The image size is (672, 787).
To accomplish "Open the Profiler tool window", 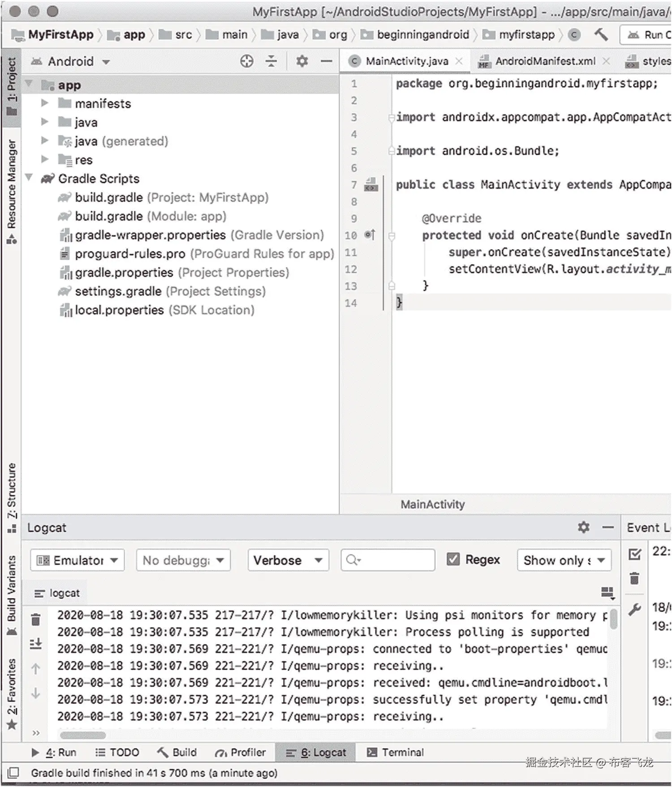I will tap(240, 752).
